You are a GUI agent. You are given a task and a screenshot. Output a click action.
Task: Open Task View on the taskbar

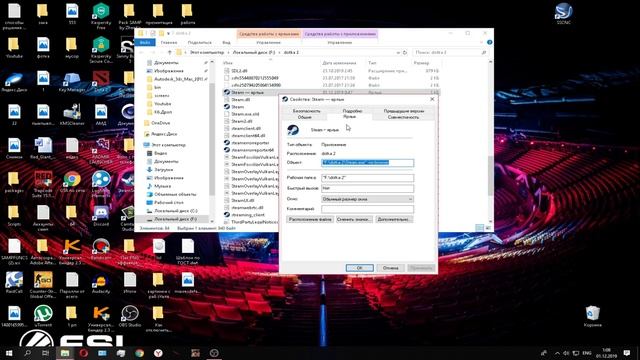coord(46,353)
